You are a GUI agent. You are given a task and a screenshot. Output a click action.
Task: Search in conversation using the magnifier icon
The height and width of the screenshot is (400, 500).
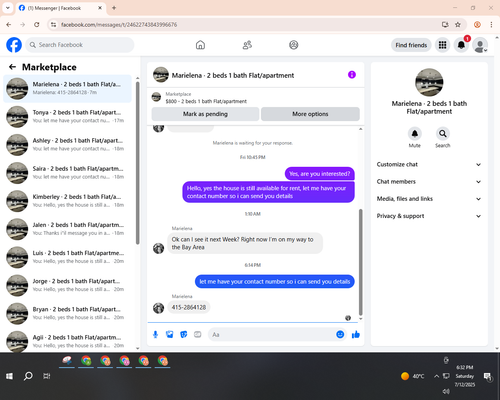pos(443,134)
